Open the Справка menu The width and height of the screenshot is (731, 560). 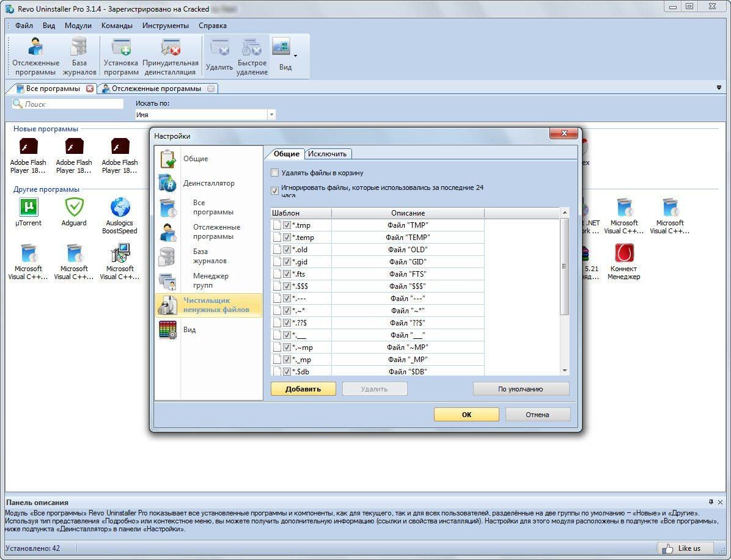(213, 26)
